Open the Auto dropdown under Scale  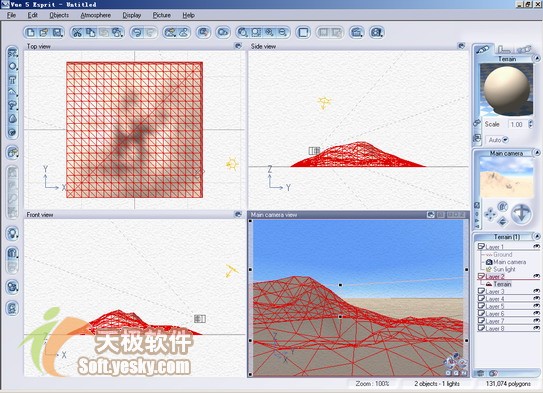(x=505, y=140)
